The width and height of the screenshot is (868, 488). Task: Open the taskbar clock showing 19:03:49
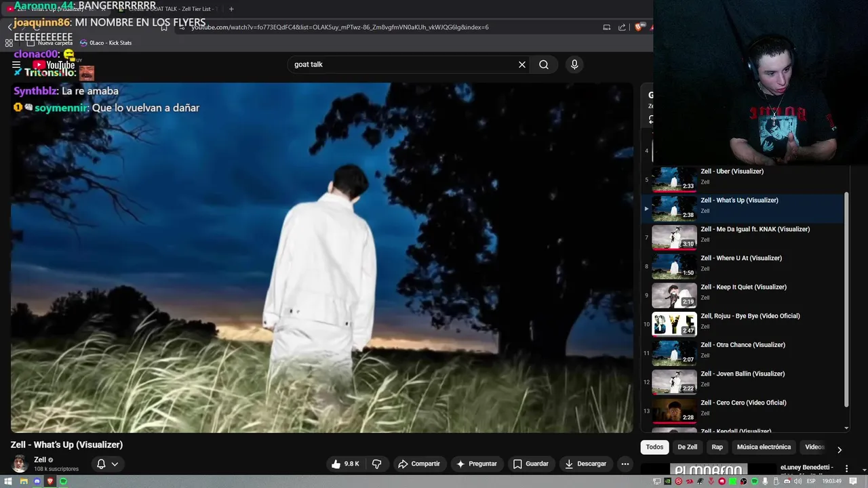pos(832,481)
